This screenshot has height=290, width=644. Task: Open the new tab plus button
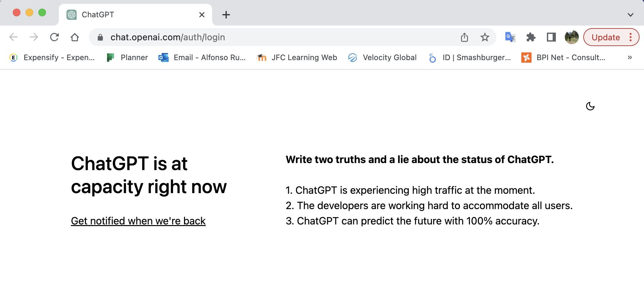[x=226, y=15]
